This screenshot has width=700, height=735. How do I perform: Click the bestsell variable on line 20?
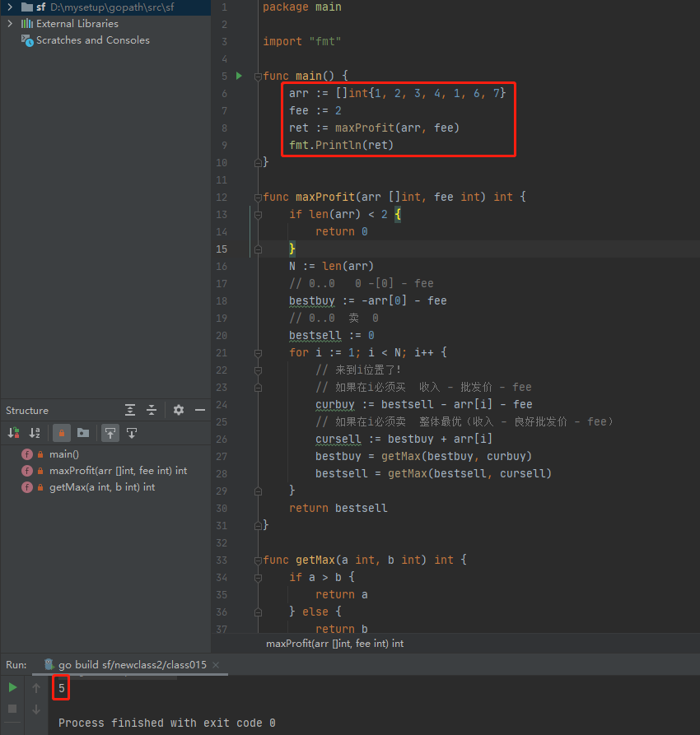(315, 336)
